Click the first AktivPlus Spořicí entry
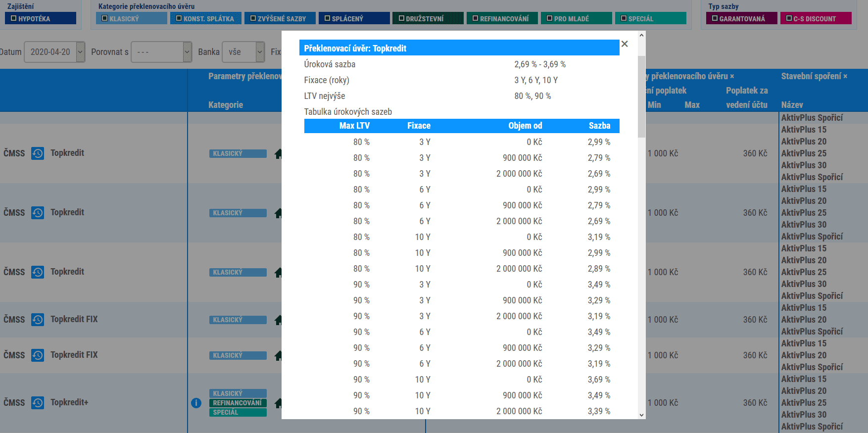The image size is (868, 433). 812,118
